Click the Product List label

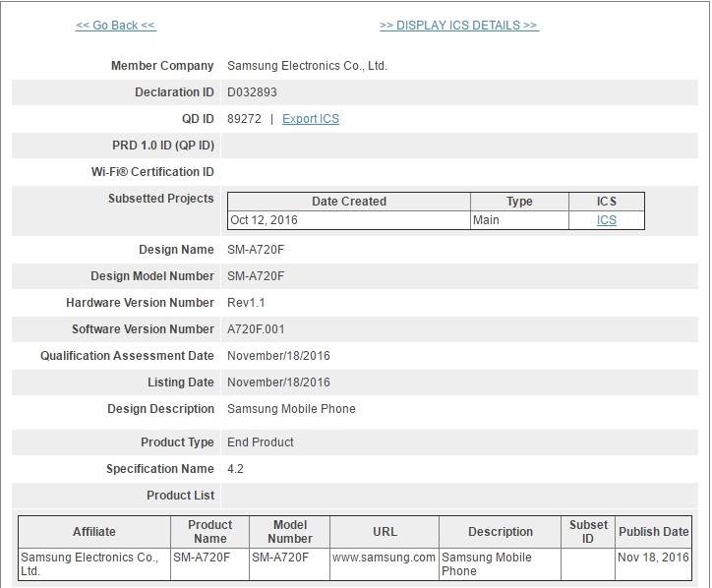point(180,496)
